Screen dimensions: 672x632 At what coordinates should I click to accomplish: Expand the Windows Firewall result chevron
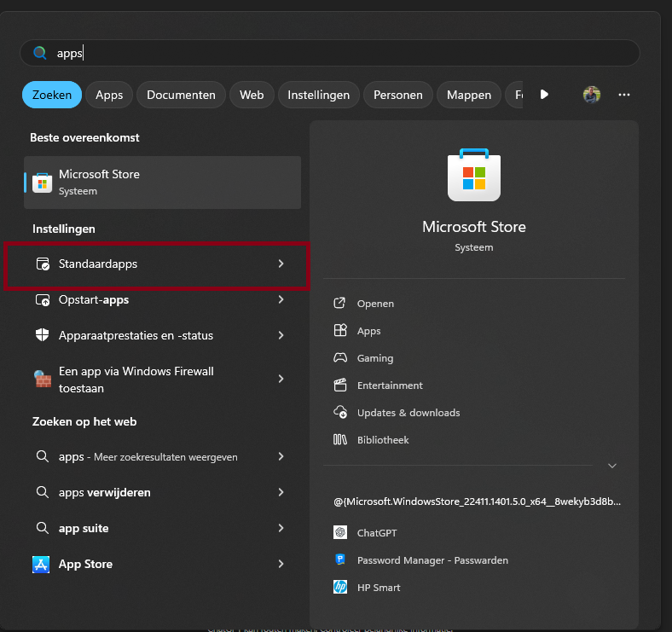(281, 379)
